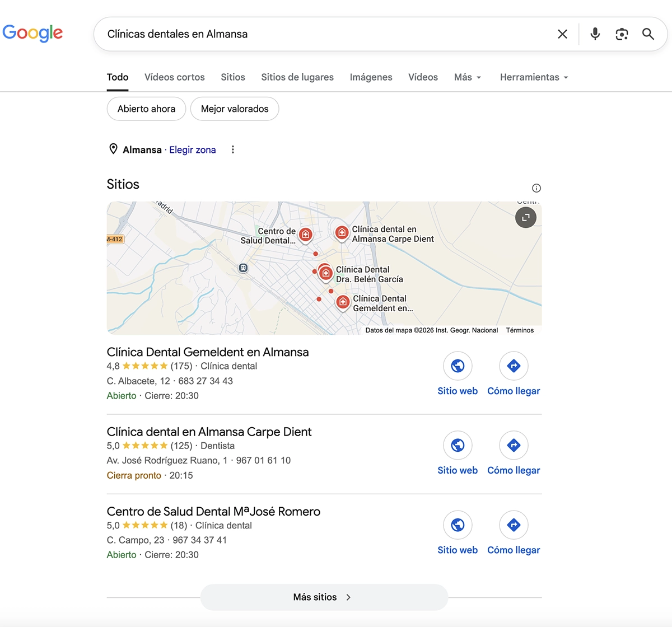Click the Clínica Dental Gemeldent en… map label

(x=383, y=303)
